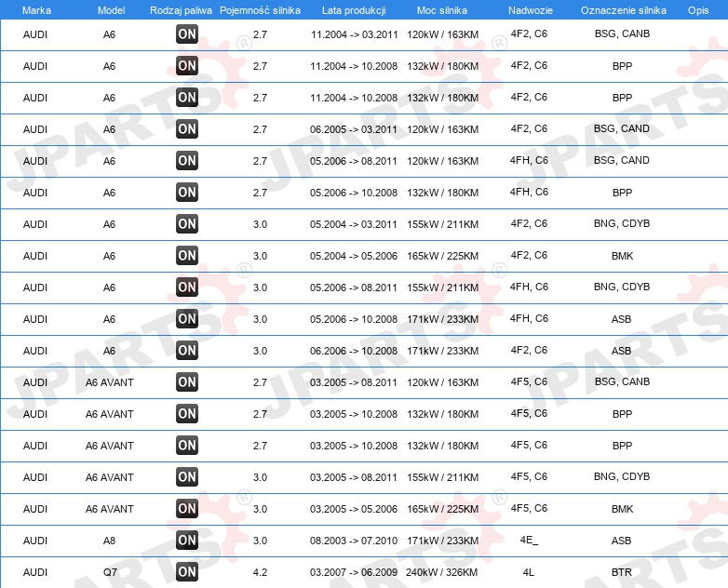Select the A8 model cell

coord(109,541)
